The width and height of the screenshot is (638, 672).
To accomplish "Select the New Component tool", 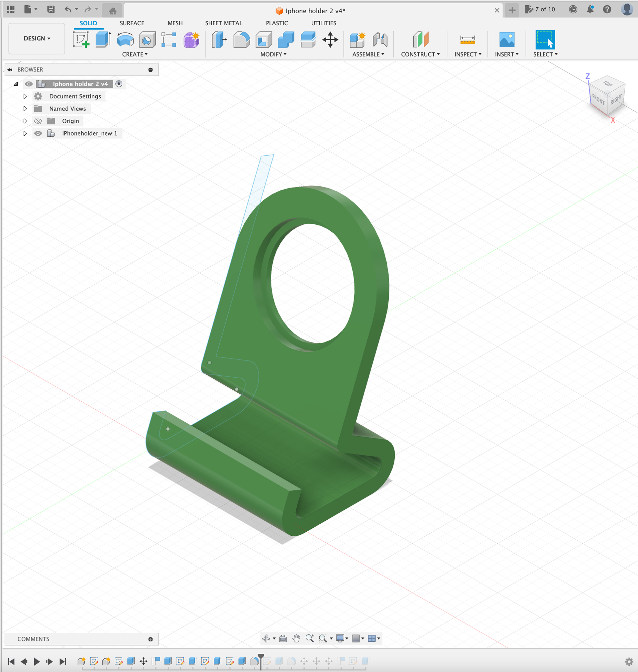I will (x=358, y=40).
